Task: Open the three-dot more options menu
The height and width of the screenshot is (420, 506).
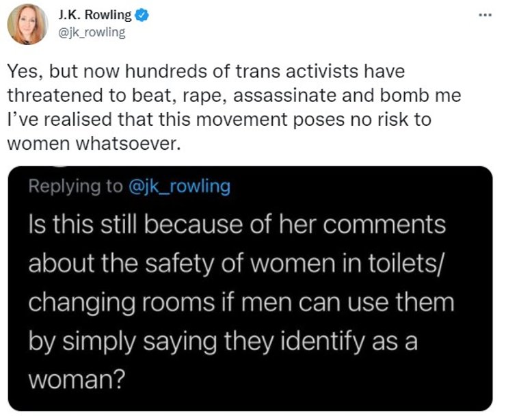Action: 485,14
